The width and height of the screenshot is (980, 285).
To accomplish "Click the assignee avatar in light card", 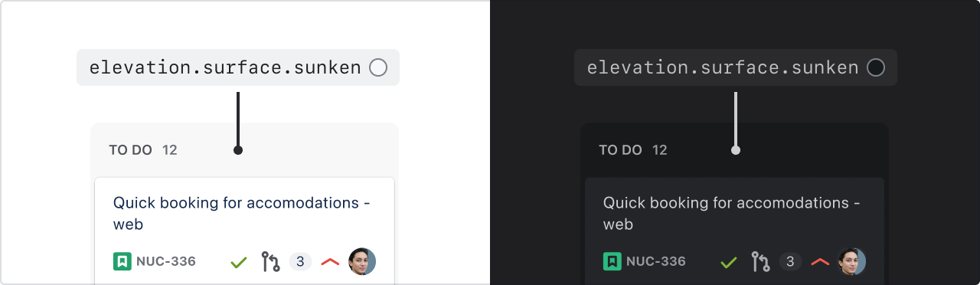I will pos(362,261).
